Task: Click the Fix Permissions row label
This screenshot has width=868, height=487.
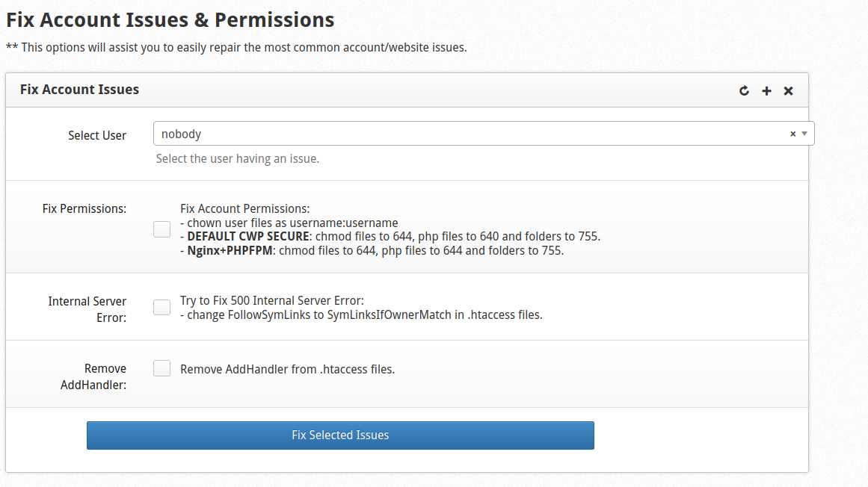Action: click(x=84, y=208)
